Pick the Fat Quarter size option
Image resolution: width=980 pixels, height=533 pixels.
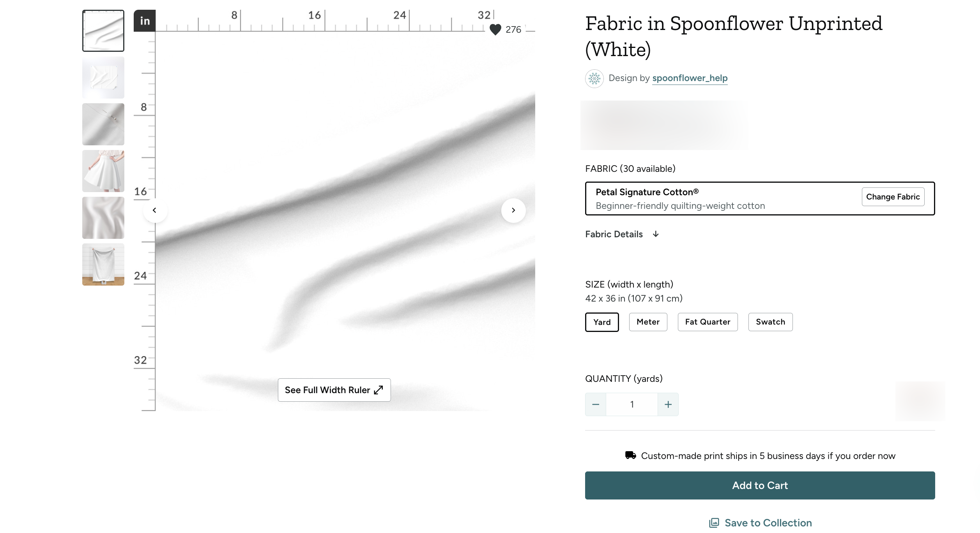point(708,322)
